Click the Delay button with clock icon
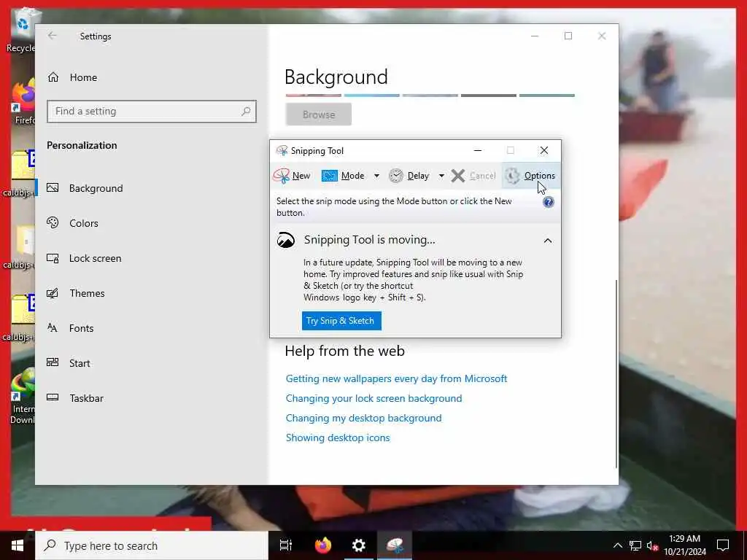747x560 pixels. pyautogui.click(x=409, y=176)
